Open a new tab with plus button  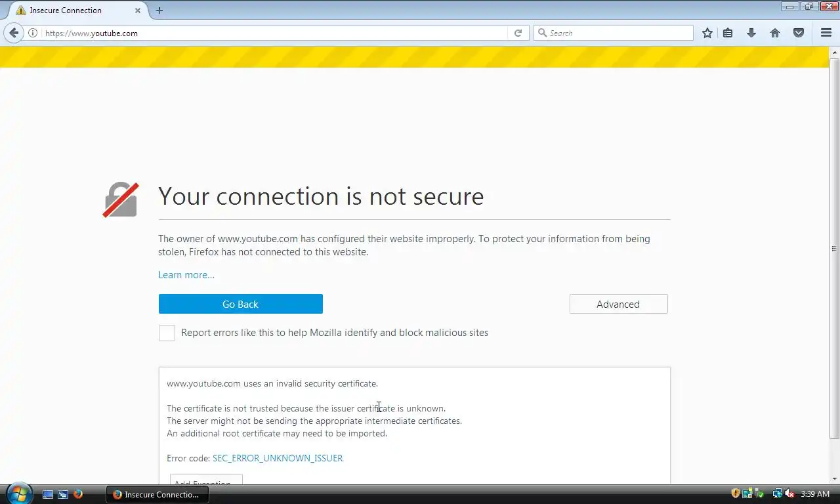tap(159, 10)
